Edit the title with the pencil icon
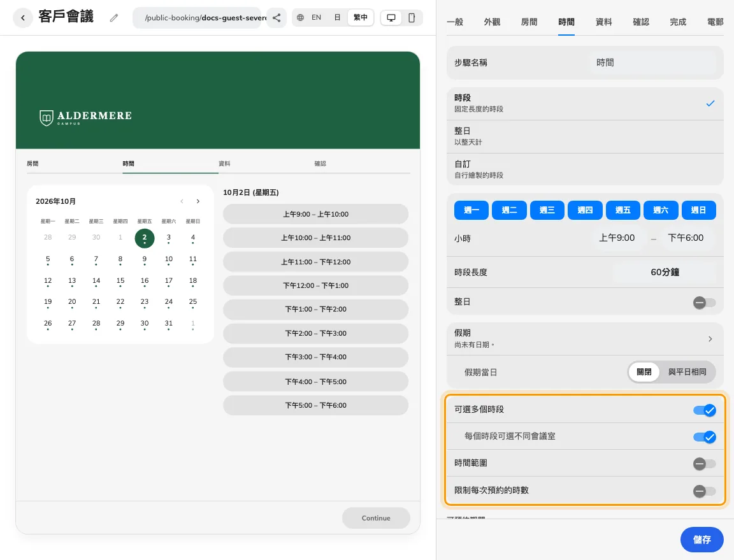Image resolution: width=734 pixels, height=560 pixels. (114, 18)
